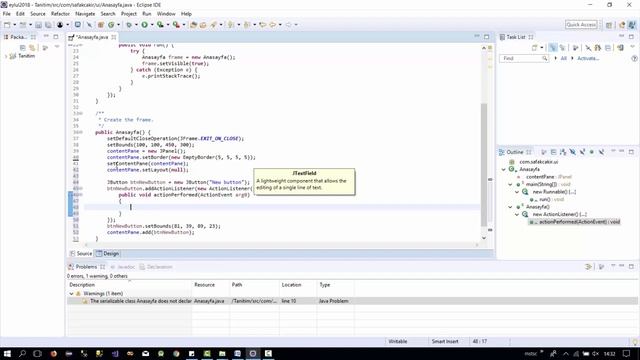The width and height of the screenshot is (640, 360).
Task: Open the Run button dropdown arrow
Action: [x=152, y=25]
